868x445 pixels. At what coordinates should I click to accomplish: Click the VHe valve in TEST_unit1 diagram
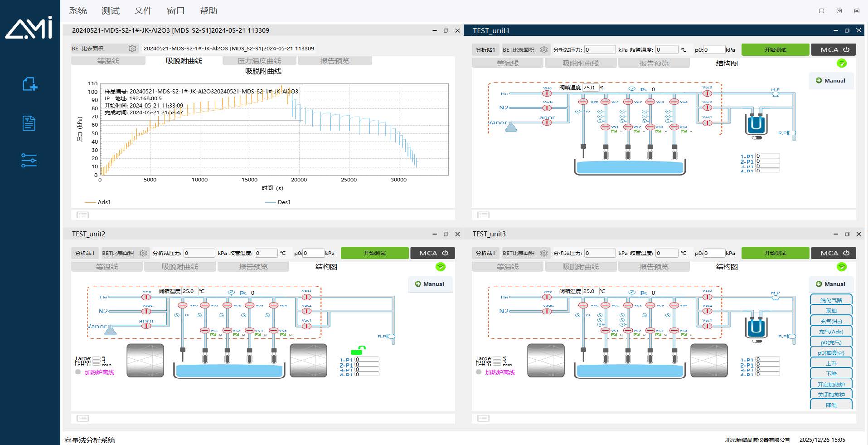point(547,93)
